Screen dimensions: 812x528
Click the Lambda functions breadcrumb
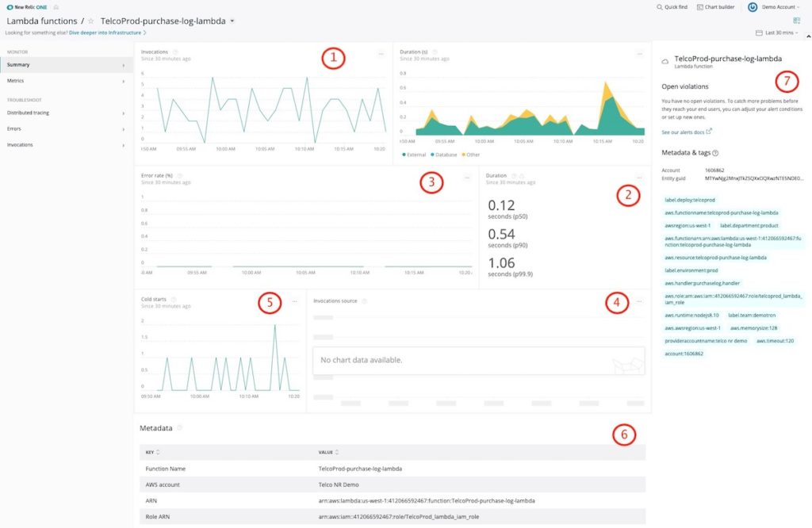pyautogui.click(x=41, y=21)
